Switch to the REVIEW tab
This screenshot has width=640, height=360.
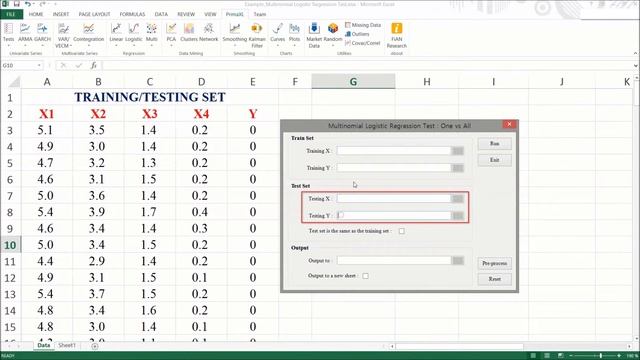[186, 14]
